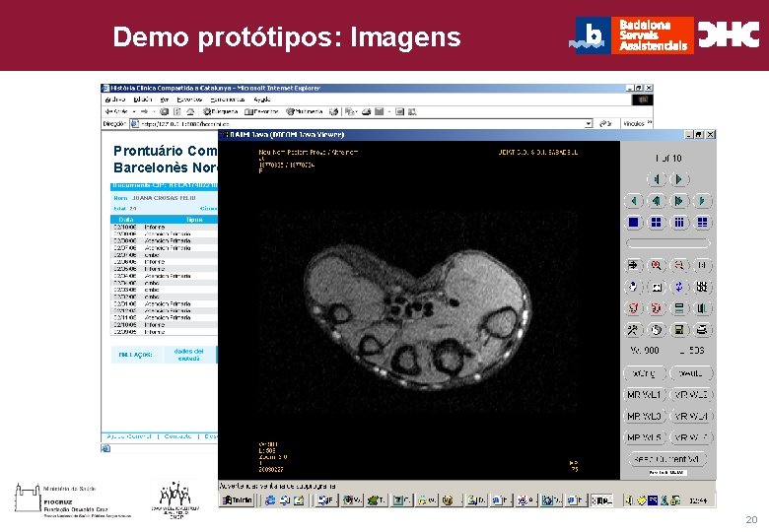
Task: Select the first Informe row in list
Action: (155, 227)
